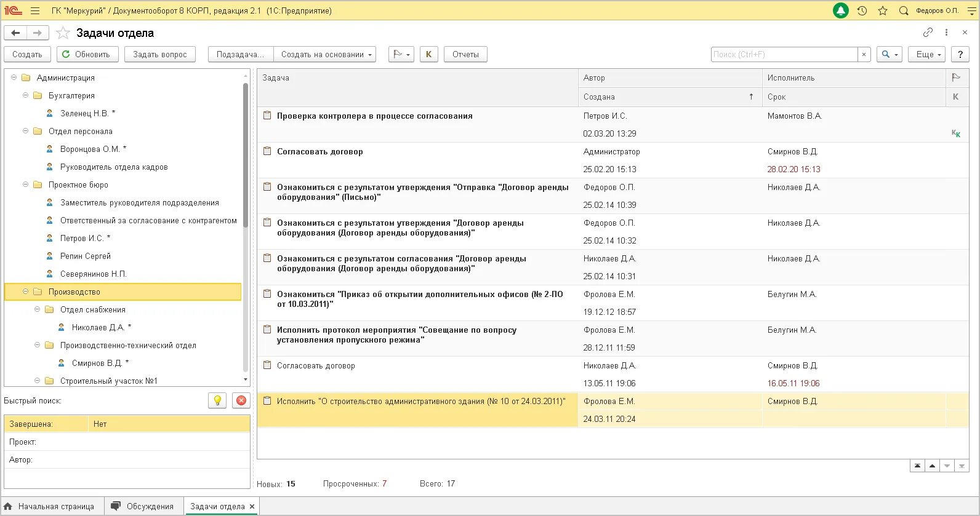The height and width of the screenshot is (516, 980).
Task: Click the overdue date 28.02.20 15:13
Action: coord(793,169)
